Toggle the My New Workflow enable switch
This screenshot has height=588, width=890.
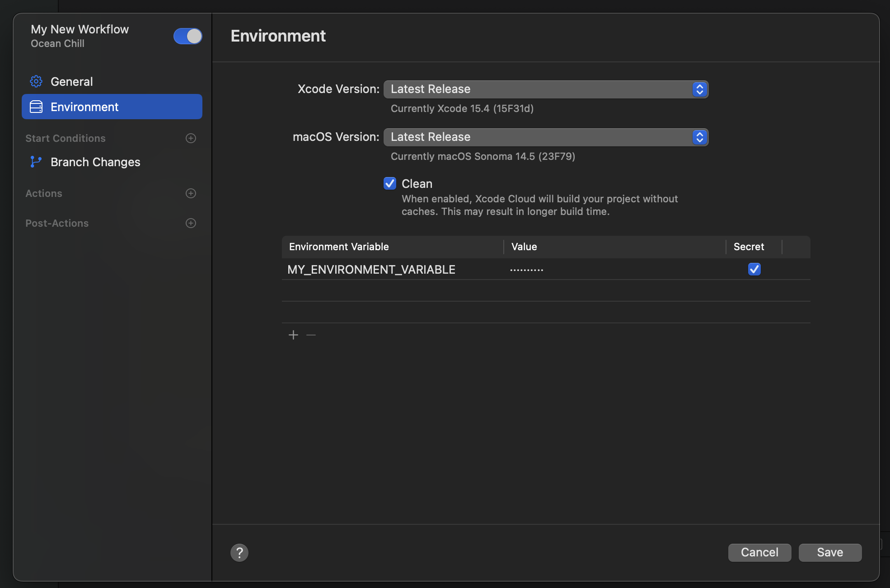click(187, 36)
